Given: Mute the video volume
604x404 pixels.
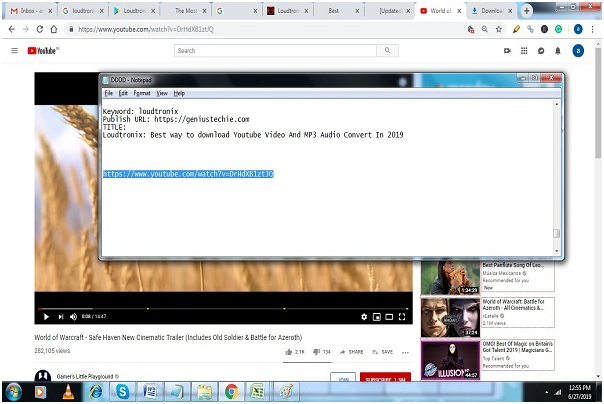Looking at the screenshot, I should (x=73, y=317).
